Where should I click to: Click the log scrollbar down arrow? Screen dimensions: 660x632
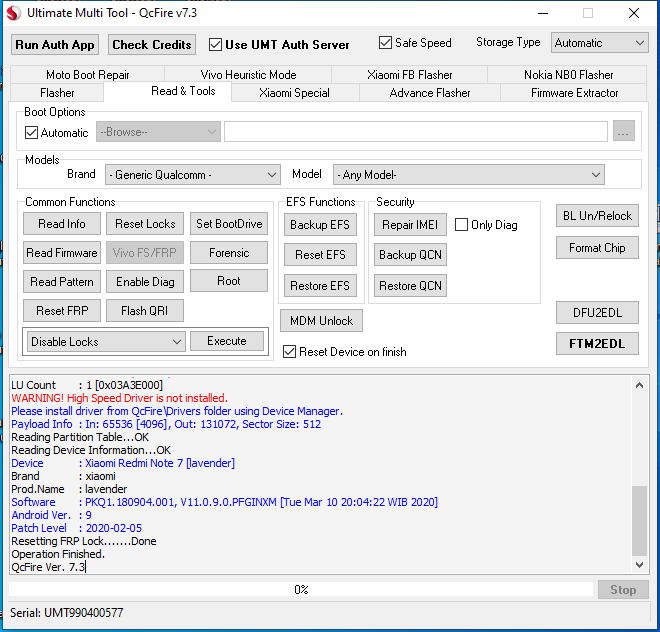click(639, 565)
